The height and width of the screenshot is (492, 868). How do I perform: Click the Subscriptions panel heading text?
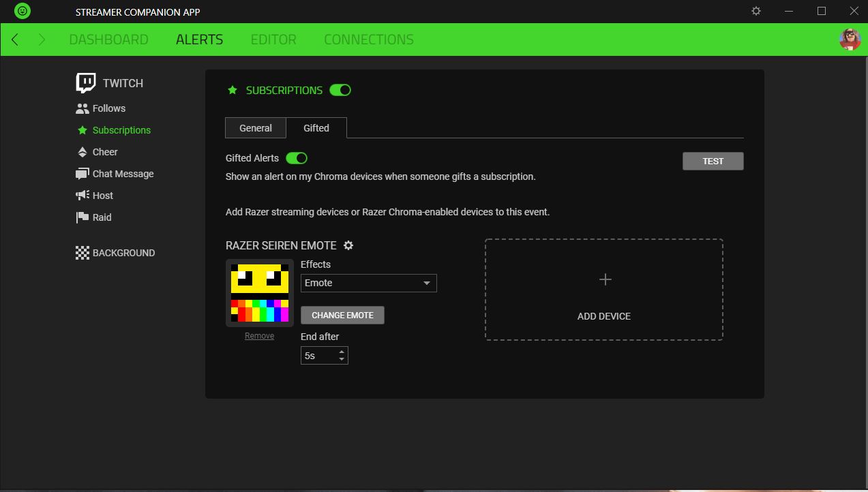pyautogui.click(x=284, y=90)
